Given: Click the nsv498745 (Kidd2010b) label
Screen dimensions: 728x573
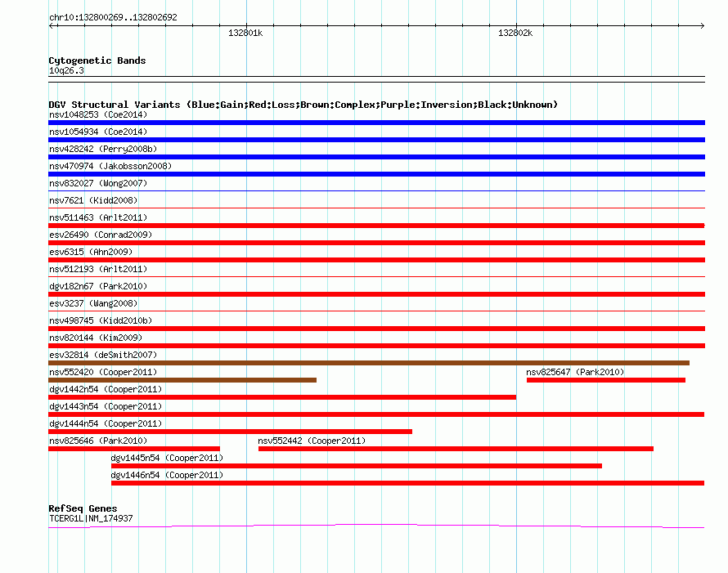Looking at the screenshot, I should click(101, 320).
